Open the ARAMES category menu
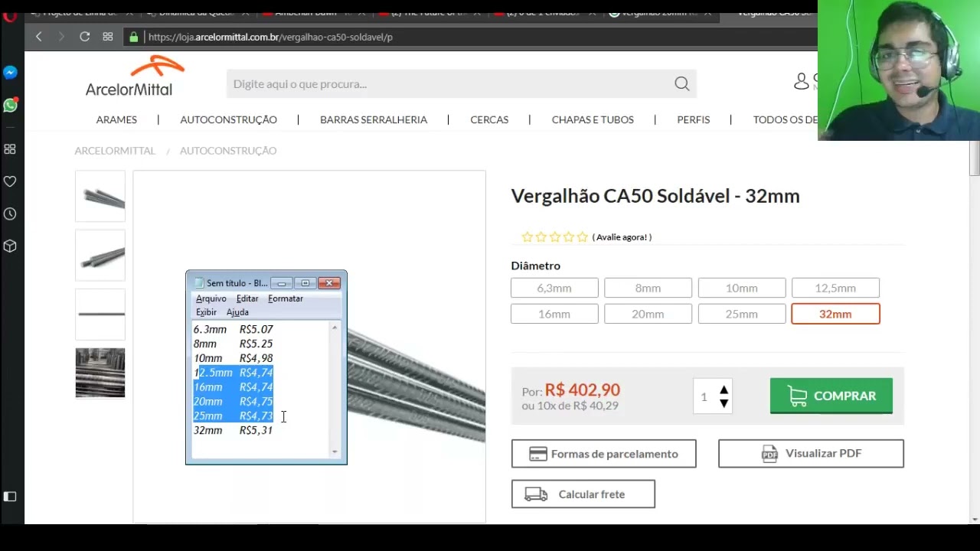The height and width of the screenshot is (551, 980). coord(116,119)
